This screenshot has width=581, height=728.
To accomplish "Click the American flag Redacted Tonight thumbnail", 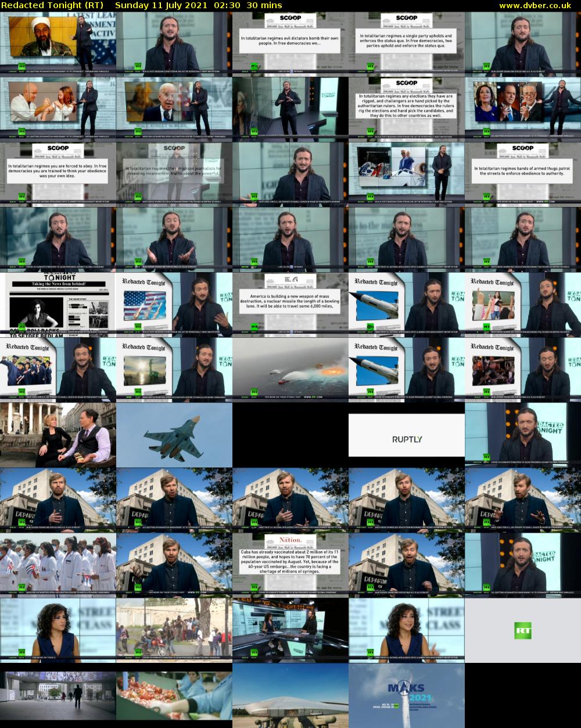I will point(174,305).
